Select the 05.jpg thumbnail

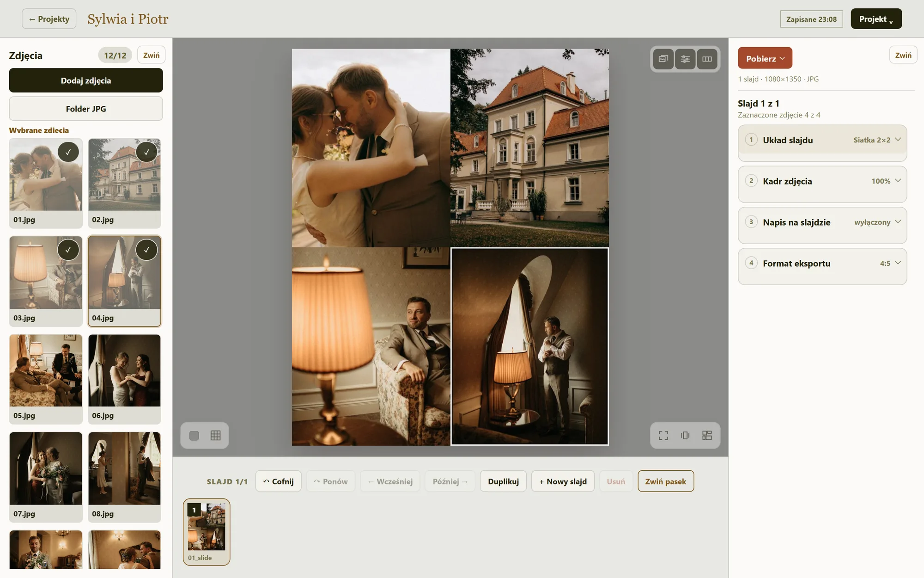coord(46,379)
